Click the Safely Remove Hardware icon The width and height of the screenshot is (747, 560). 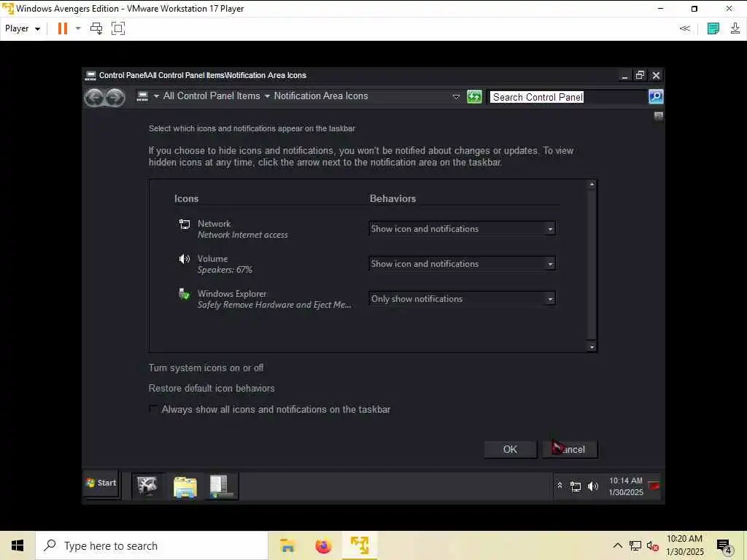(185, 294)
